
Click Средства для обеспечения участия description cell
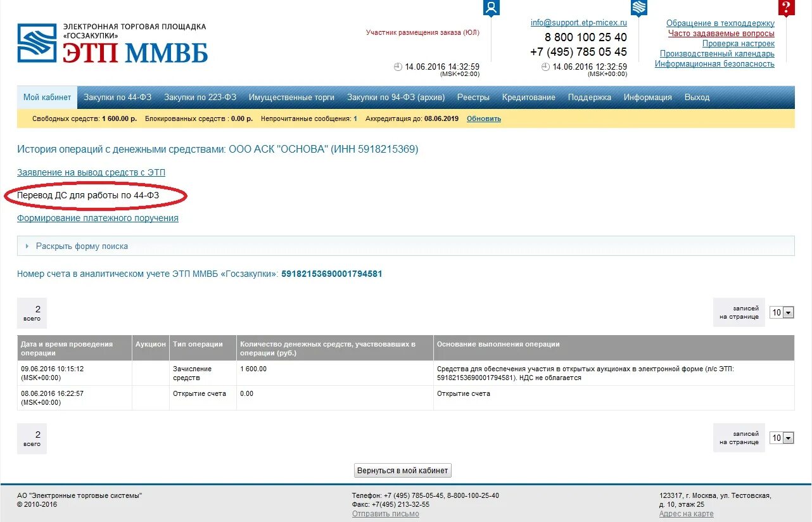614,373
